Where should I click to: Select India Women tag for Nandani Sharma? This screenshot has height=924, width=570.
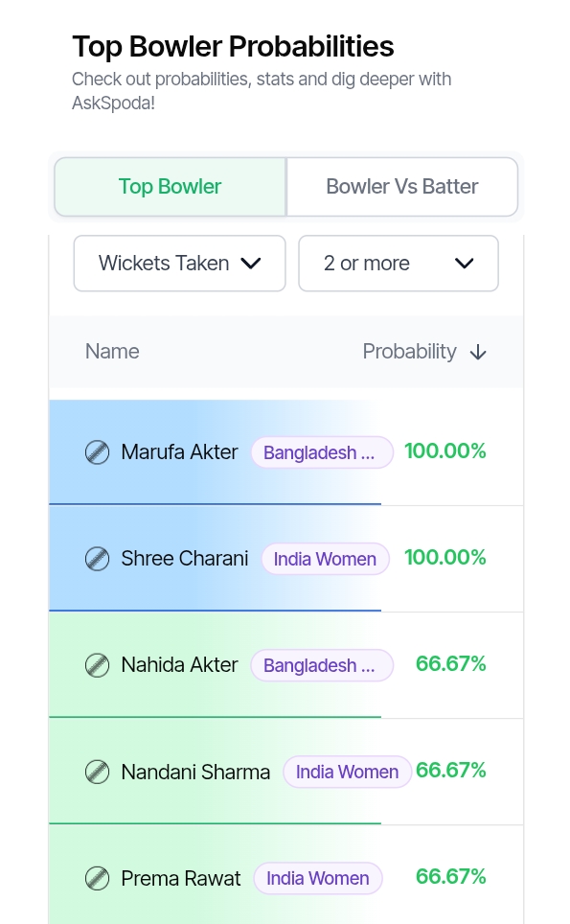(348, 772)
